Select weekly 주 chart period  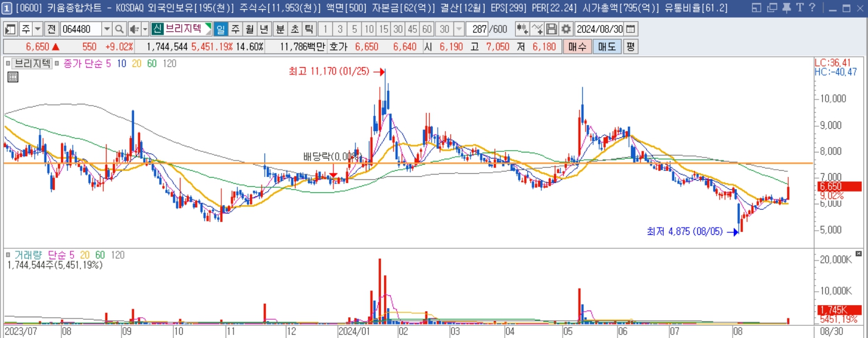235,29
